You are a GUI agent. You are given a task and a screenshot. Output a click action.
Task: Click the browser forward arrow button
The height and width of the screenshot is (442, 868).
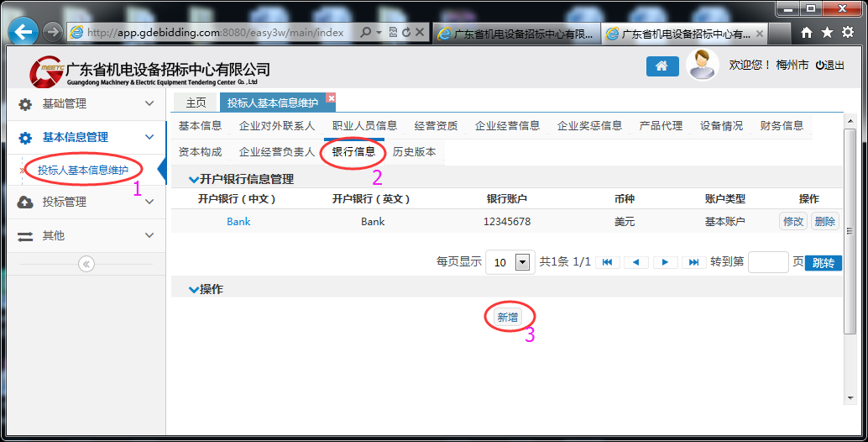53,33
